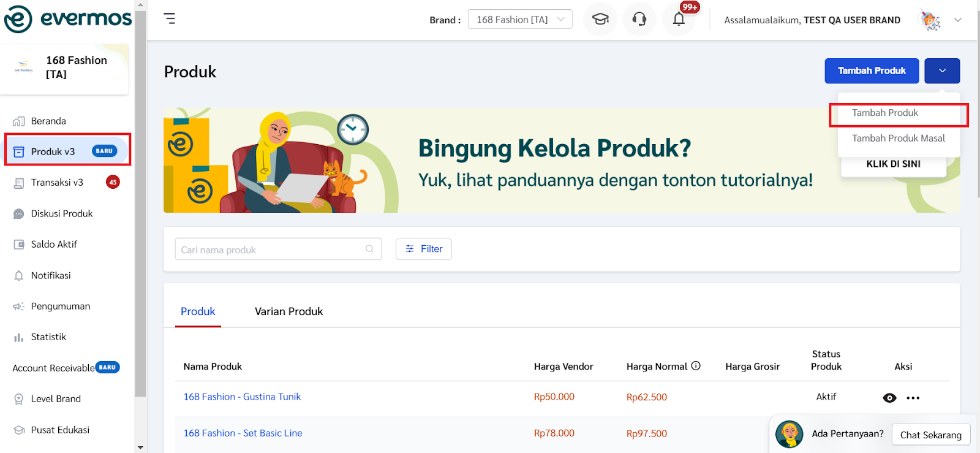This screenshot has height=453, width=980.
Task: Click the Aktif status of Gustina Tunik
Action: pos(826,397)
